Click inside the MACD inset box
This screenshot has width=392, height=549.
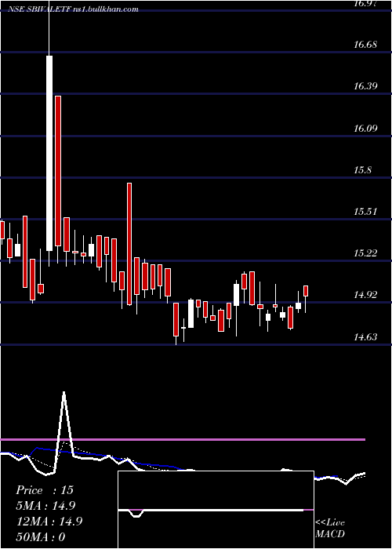point(216,510)
